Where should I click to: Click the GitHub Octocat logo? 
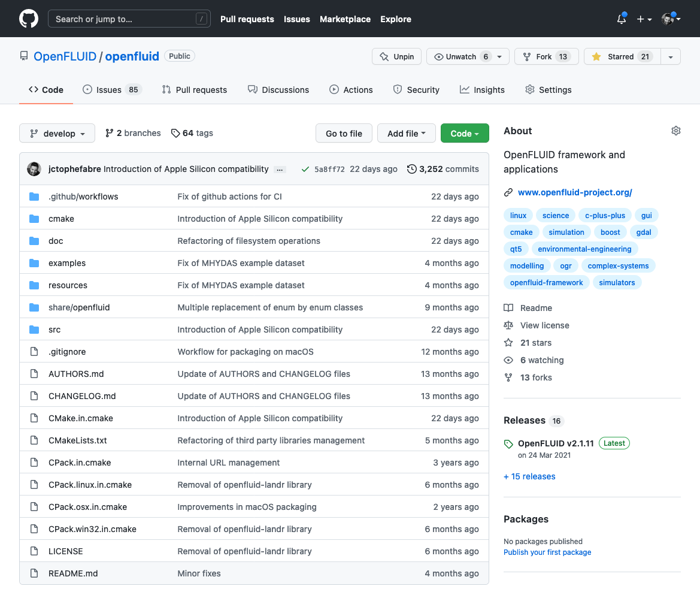[29, 19]
